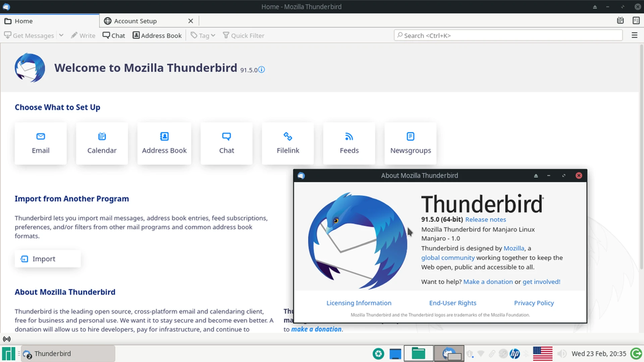Click the Search Ctrl+K input field
The height and width of the screenshot is (362, 644).
point(508,35)
